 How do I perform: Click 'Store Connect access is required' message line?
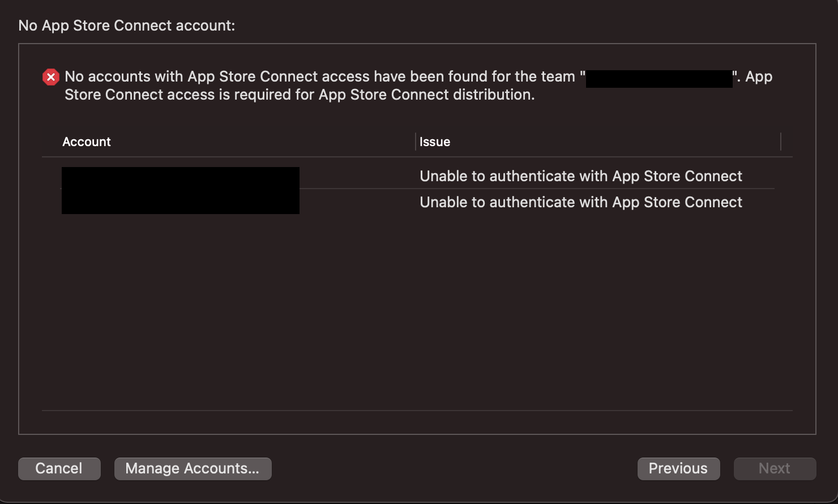[300, 95]
